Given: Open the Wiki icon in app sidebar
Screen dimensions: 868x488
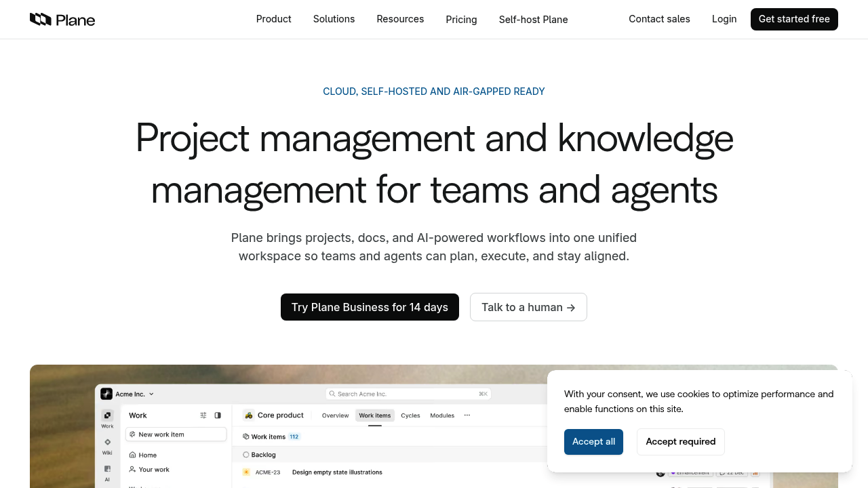Looking at the screenshot, I should click(x=107, y=442).
